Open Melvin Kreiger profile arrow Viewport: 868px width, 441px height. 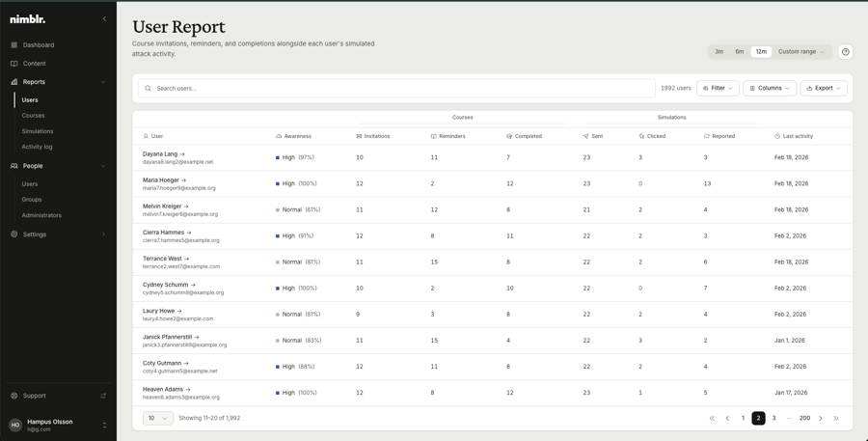coord(186,207)
